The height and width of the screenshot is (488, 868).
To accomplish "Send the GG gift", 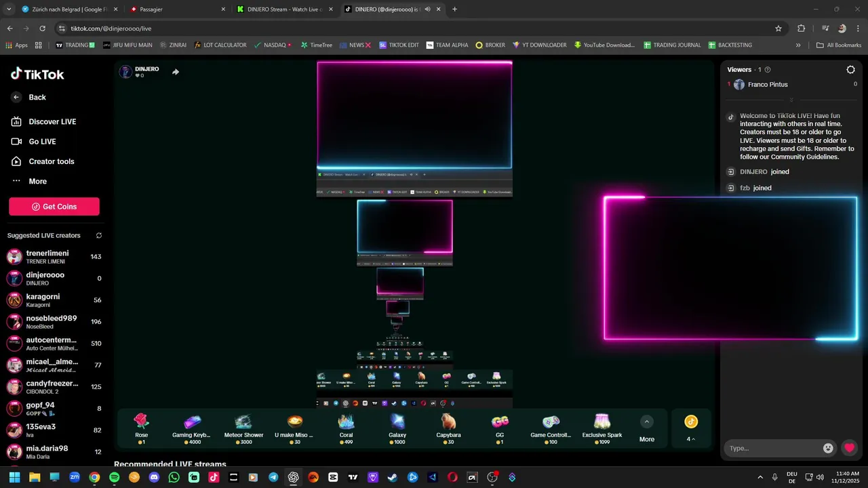I will point(500,428).
